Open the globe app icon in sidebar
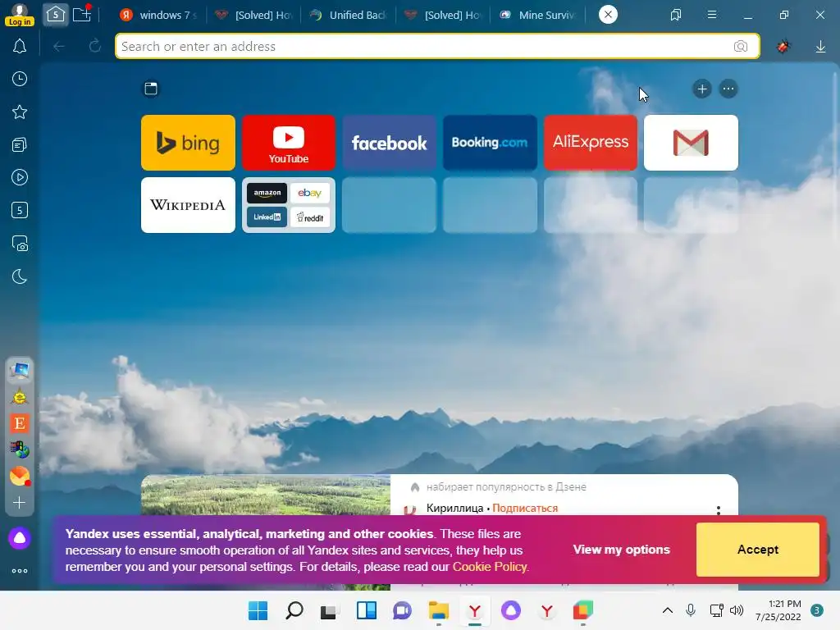This screenshot has width=840, height=630. [20, 450]
